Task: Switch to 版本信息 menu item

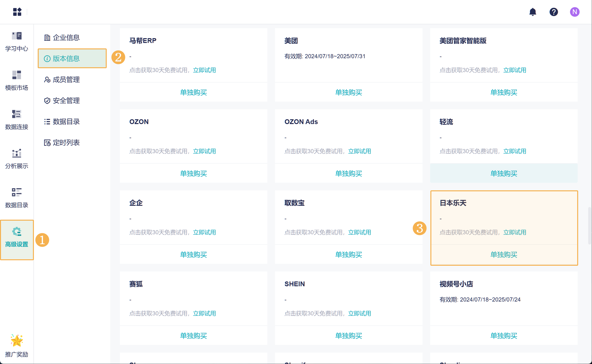Action: (66, 58)
